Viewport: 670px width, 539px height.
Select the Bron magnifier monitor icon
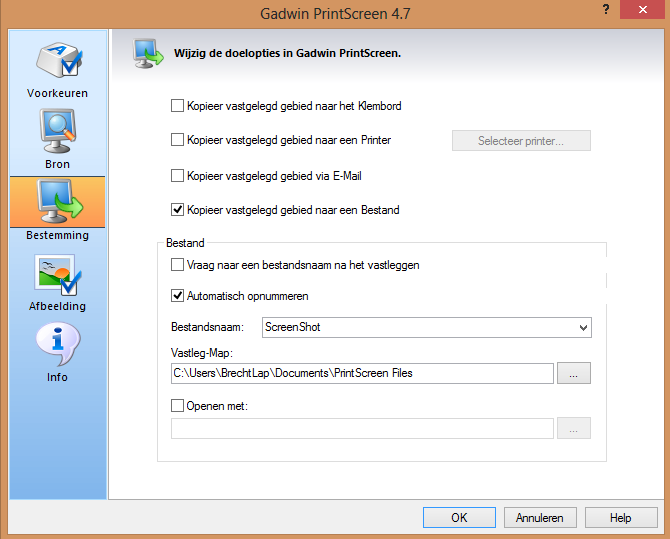pos(58,131)
